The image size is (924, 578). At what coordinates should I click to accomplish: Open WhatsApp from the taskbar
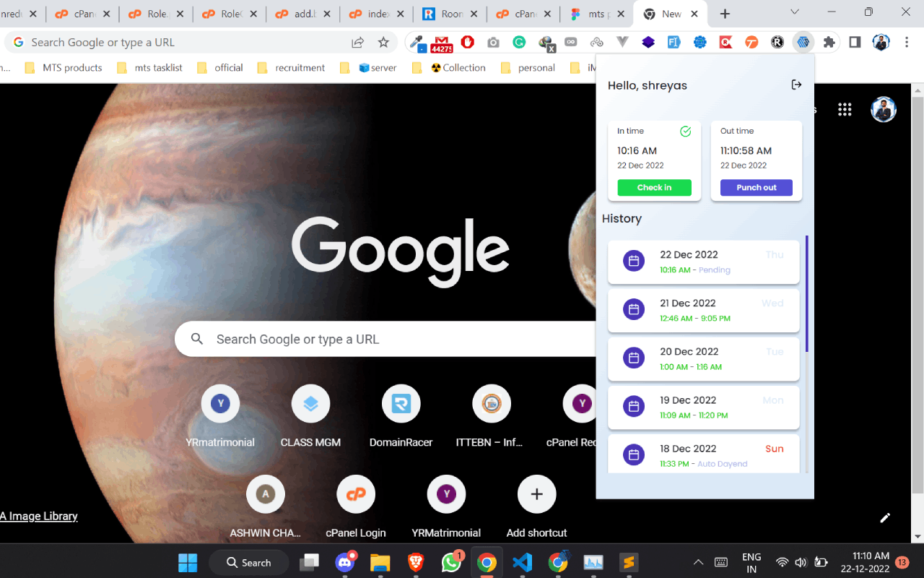click(x=452, y=562)
